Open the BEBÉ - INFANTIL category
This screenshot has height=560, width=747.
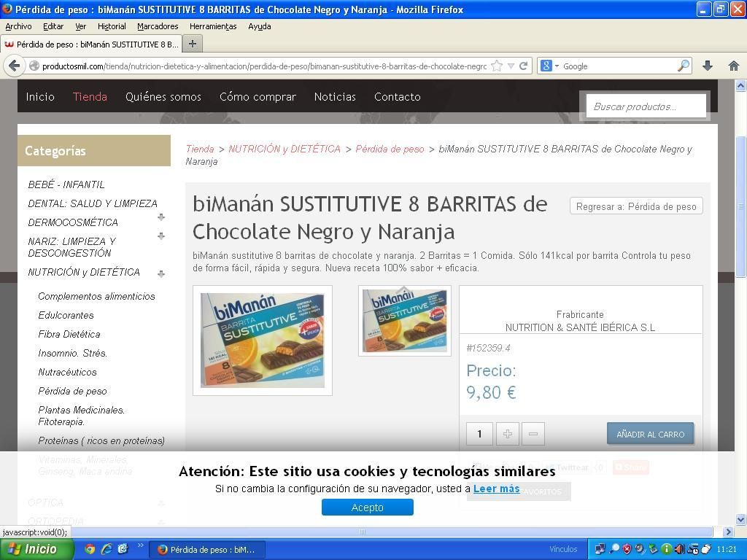tap(66, 184)
